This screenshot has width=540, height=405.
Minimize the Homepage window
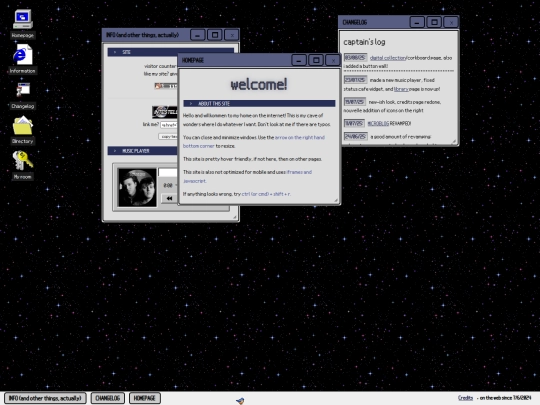click(299, 60)
